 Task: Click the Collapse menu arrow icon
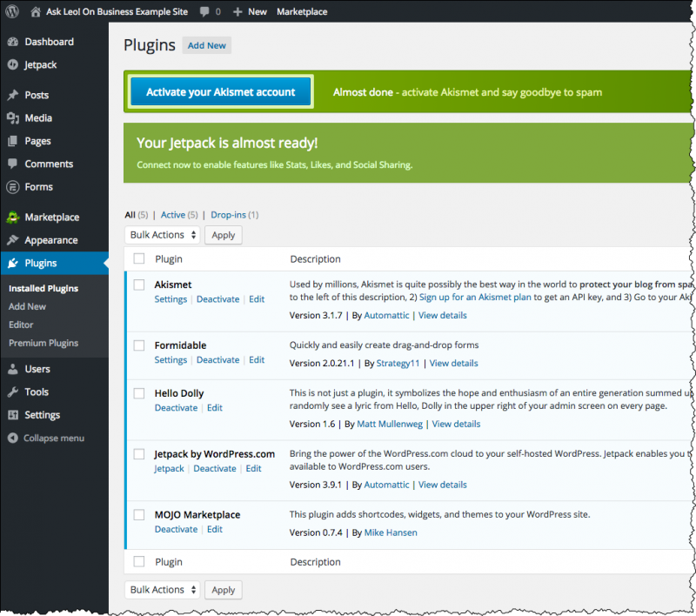click(13, 438)
